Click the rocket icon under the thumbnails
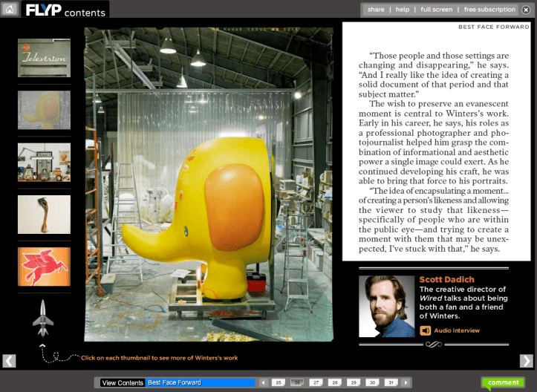Viewport: 537px width, 392px height. (42, 317)
